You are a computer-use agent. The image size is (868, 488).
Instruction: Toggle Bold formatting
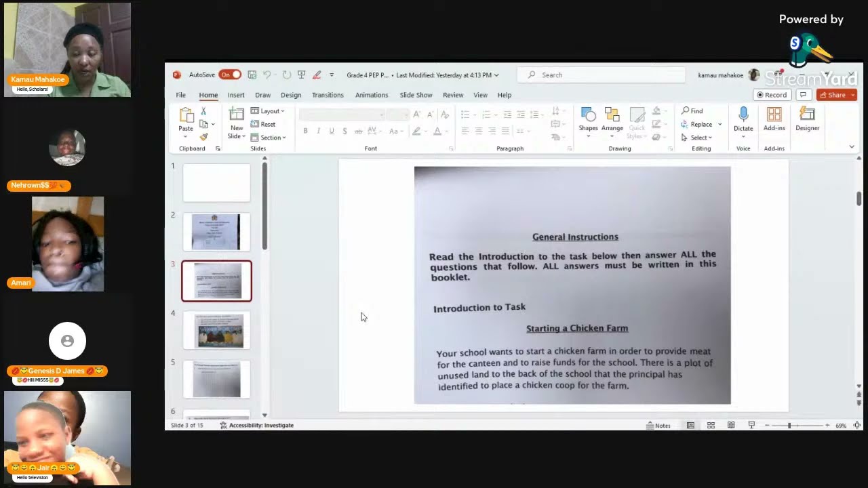[x=305, y=131]
